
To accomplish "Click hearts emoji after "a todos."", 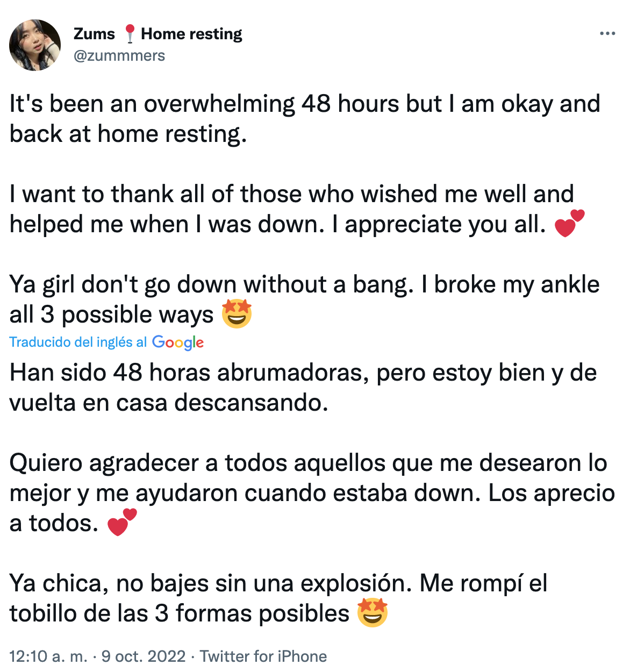I will click(122, 523).
